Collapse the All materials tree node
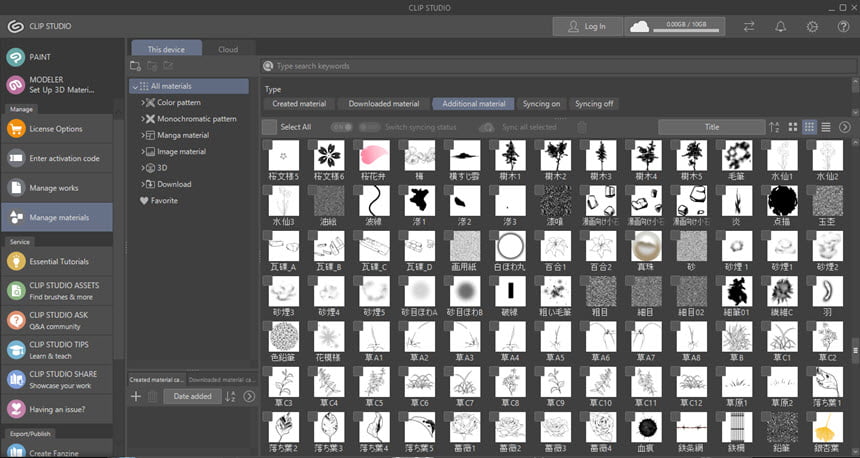 135,86
